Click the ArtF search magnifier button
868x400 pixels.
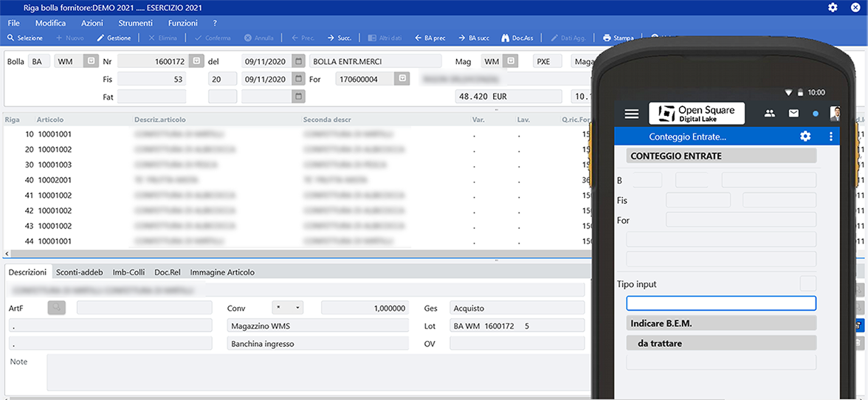click(56, 307)
